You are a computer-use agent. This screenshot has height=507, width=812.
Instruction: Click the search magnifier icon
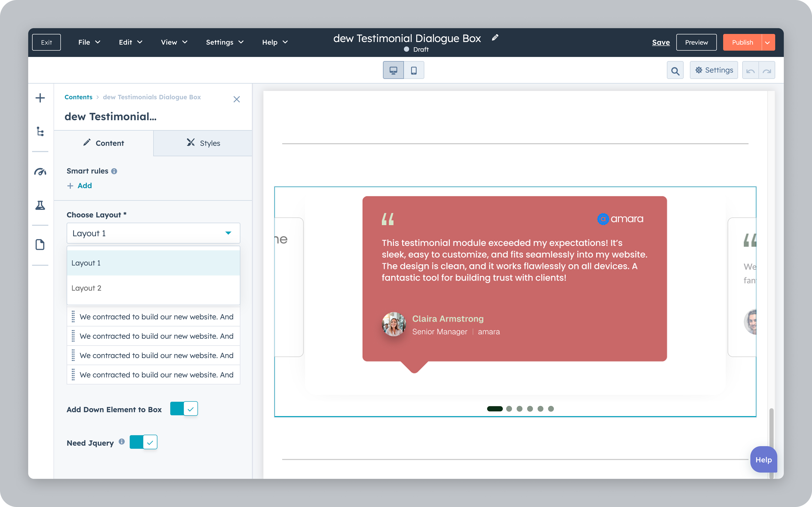click(675, 70)
